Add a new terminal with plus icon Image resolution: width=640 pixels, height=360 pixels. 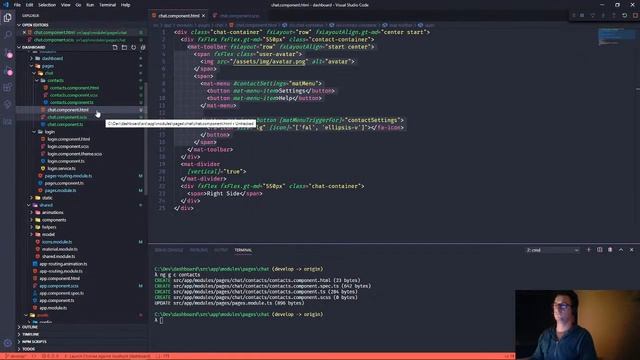click(589, 250)
